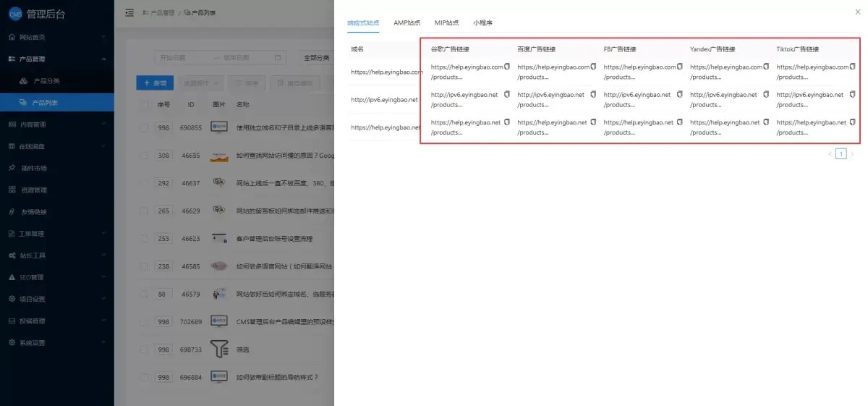868x406 pixels.
Task: Click the blue 新增 button
Action: coord(155,83)
